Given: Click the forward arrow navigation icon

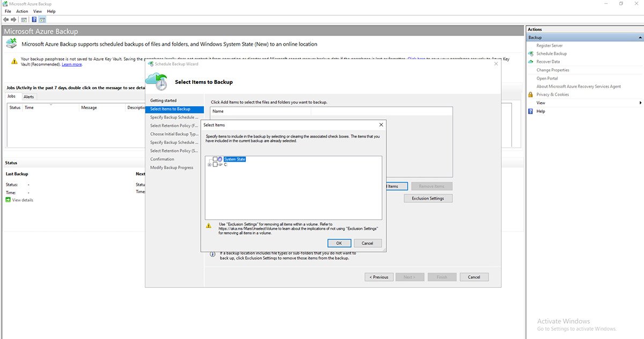Looking at the screenshot, I should [13, 19].
